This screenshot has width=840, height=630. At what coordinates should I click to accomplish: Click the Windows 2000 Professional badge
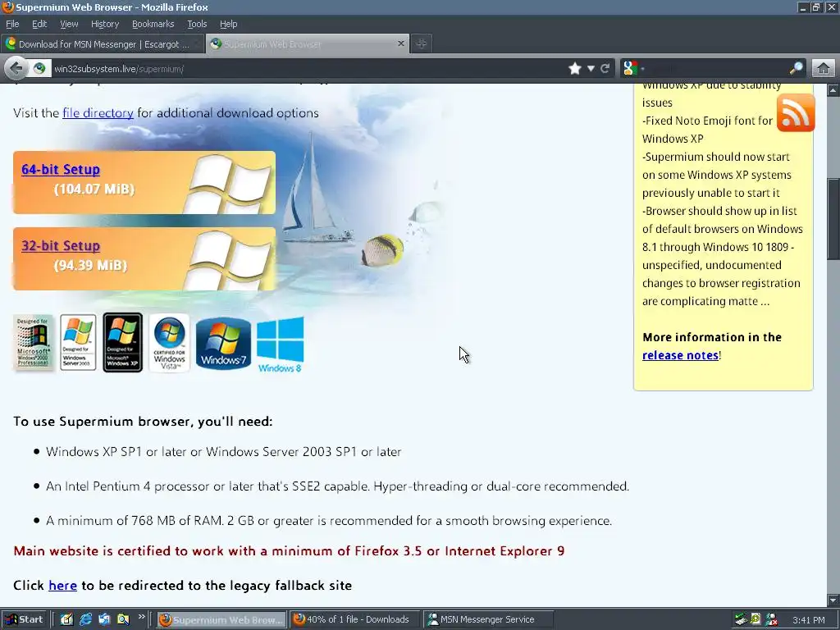pos(33,342)
